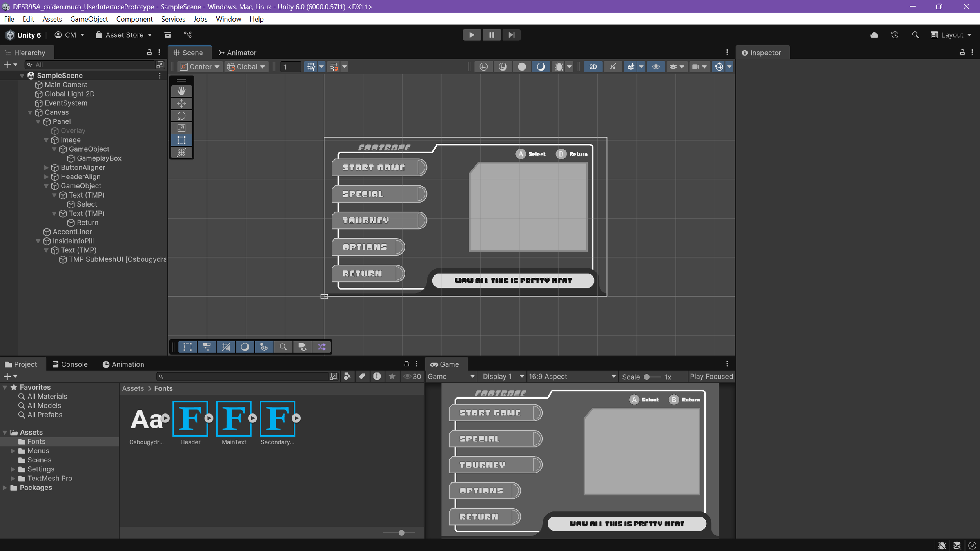Select the Rect Transform tool
This screenshot has width=980, height=551.
(181, 140)
